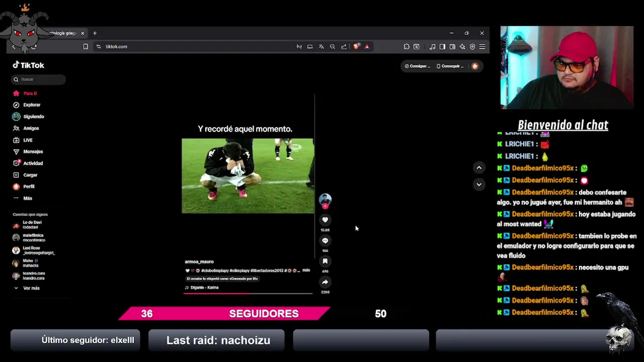Image resolution: width=644 pixels, height=362 pixels.
Task: Open browser extensions puzzle icon
Action: click(406, 47)
